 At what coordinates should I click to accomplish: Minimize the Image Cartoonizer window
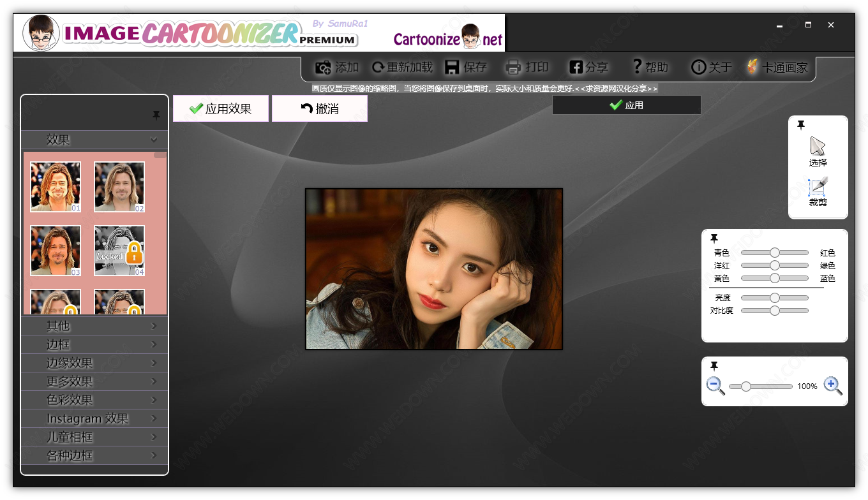point(780,26)
